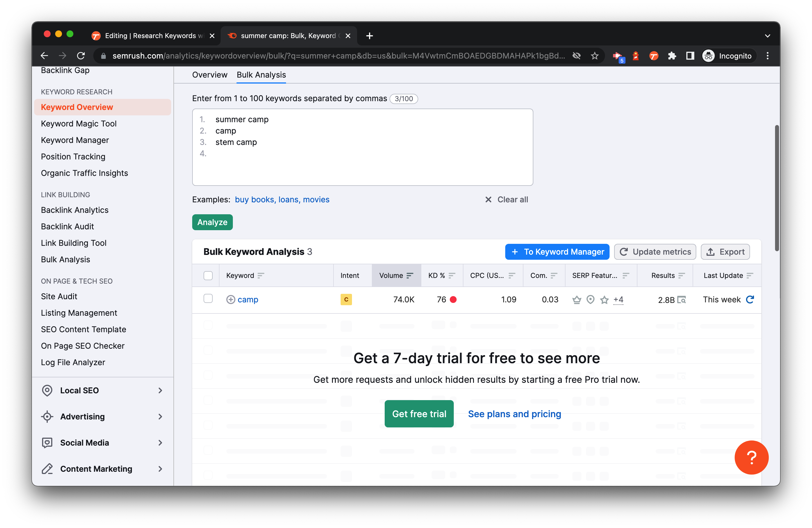
Task: Click the page vertical scrollbar thumb
Action: coord(777,188)
